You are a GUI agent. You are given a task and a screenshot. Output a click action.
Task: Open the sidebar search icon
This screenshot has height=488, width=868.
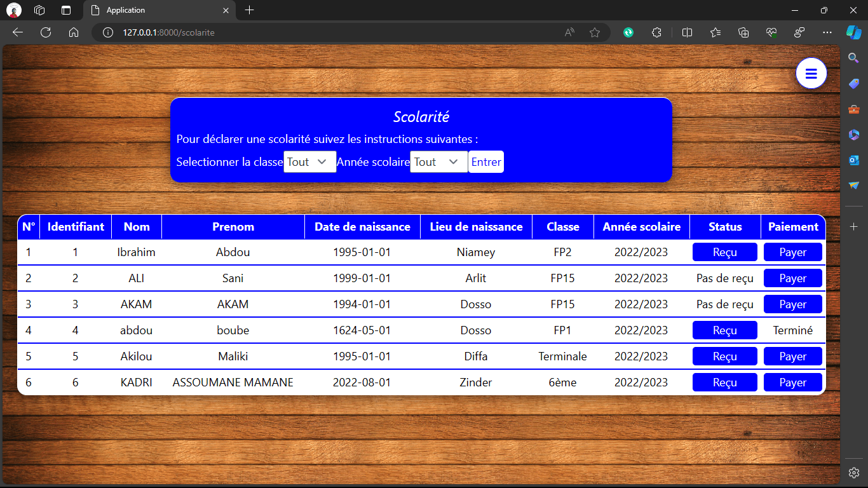click(854, 58)
